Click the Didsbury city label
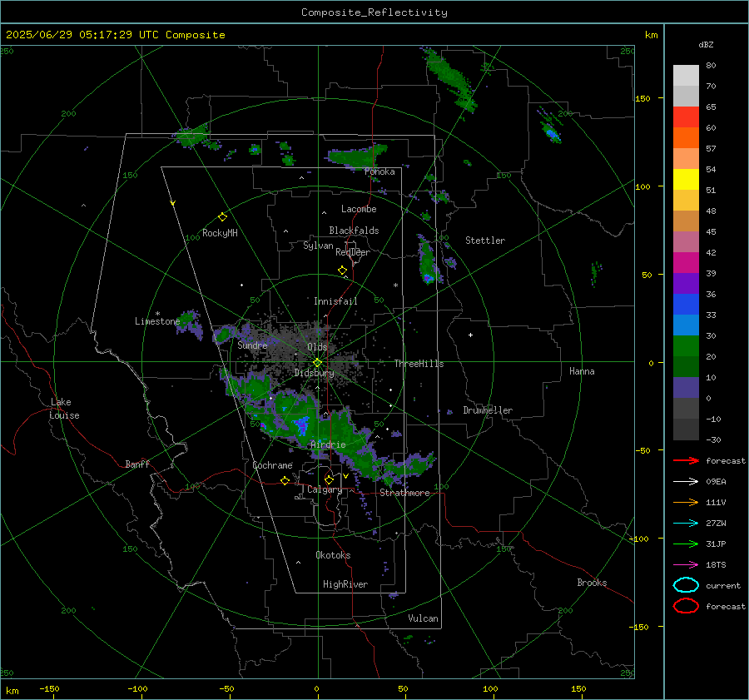Screen dimensions: 749x700 [x=314, y=373]
